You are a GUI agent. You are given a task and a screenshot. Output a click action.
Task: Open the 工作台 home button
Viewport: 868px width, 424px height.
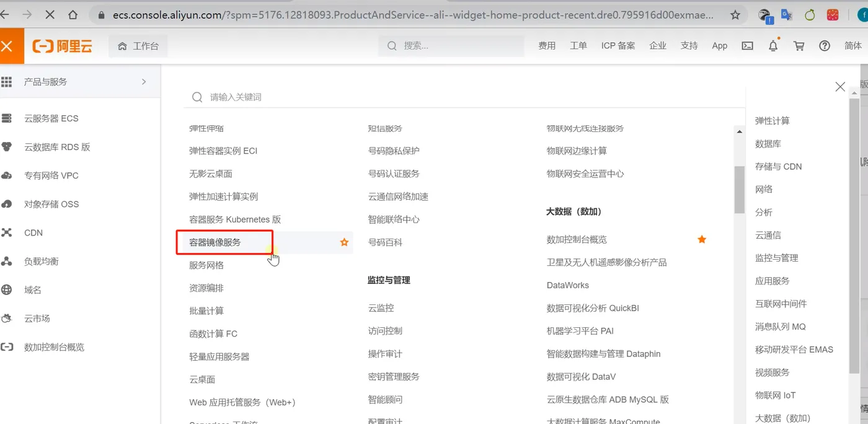[x=138, y=46]
